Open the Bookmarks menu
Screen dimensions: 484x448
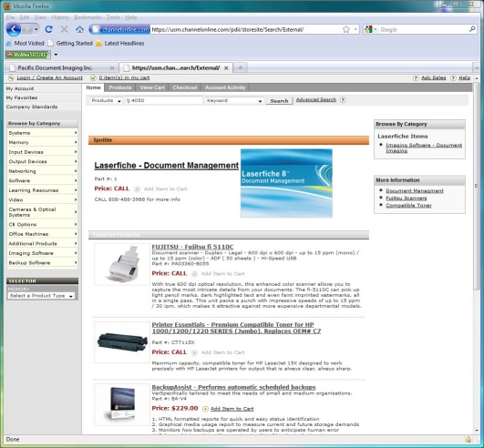(88, 17)
